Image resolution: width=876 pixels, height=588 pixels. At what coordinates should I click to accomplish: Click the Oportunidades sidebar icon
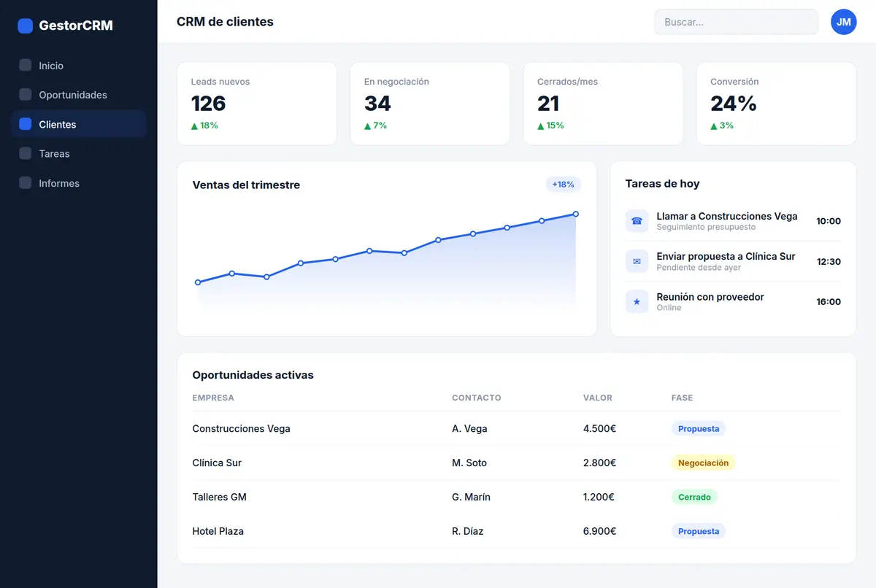coord(26,95)
